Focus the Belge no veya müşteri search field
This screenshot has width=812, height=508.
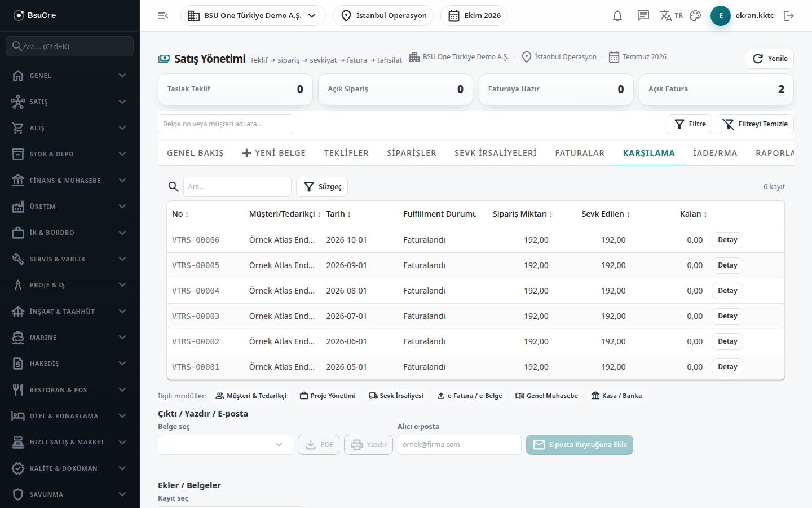[226, 124]
